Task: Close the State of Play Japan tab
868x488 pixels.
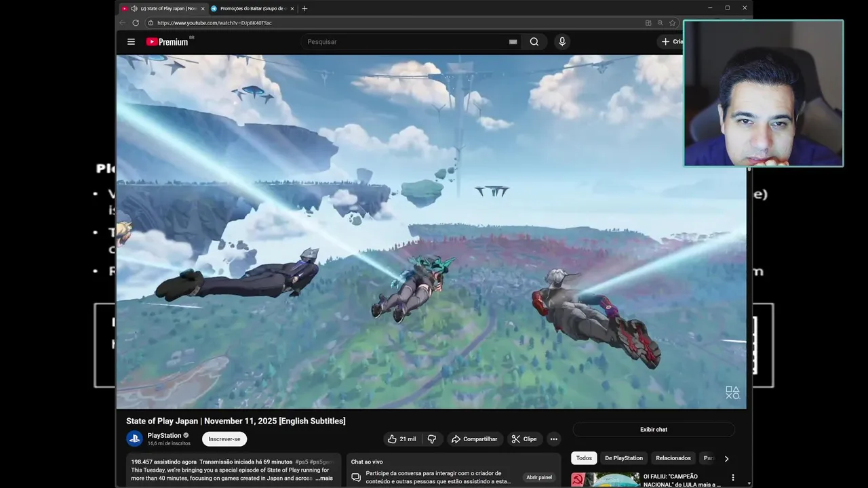Action: tap(203, 8)
